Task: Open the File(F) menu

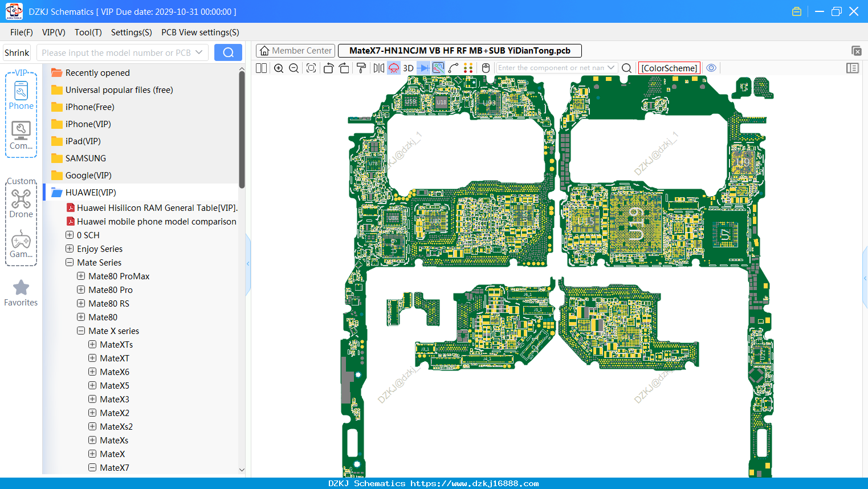Action: click(22, 32)
